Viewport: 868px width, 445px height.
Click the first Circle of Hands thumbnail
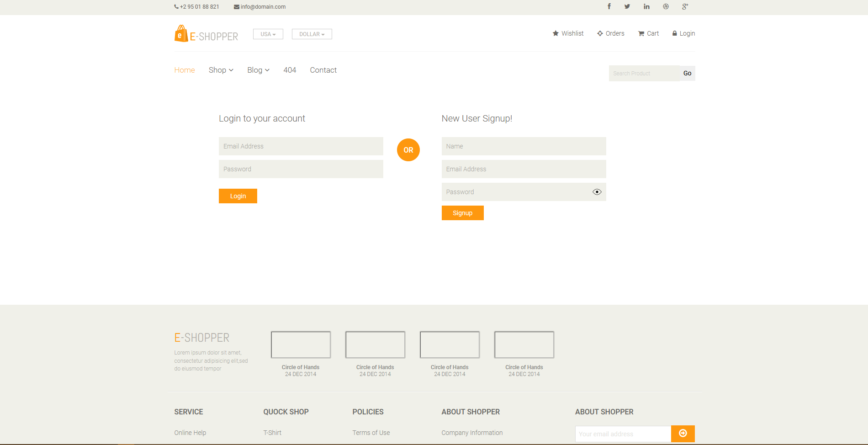[301, 344]
